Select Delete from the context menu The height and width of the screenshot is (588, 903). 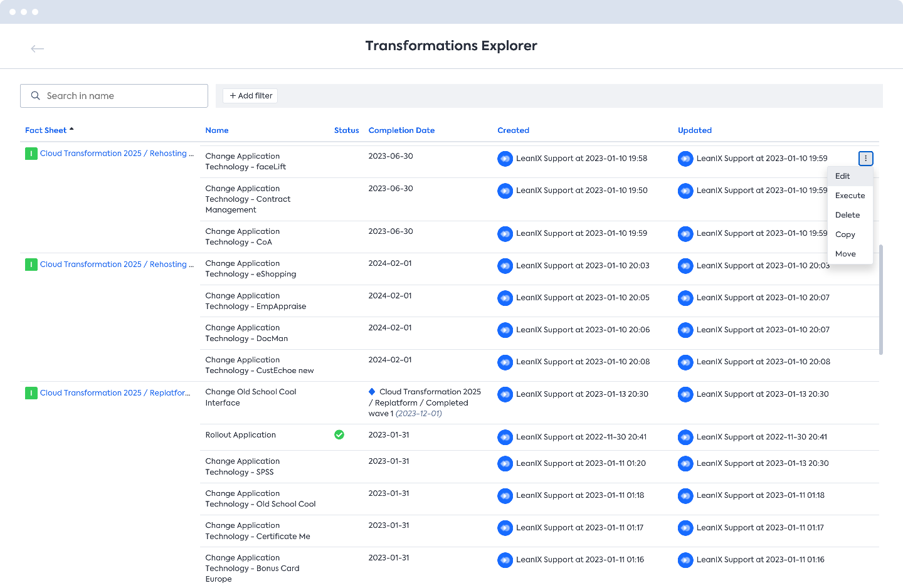pyautogui.click(x=847, y=214)
